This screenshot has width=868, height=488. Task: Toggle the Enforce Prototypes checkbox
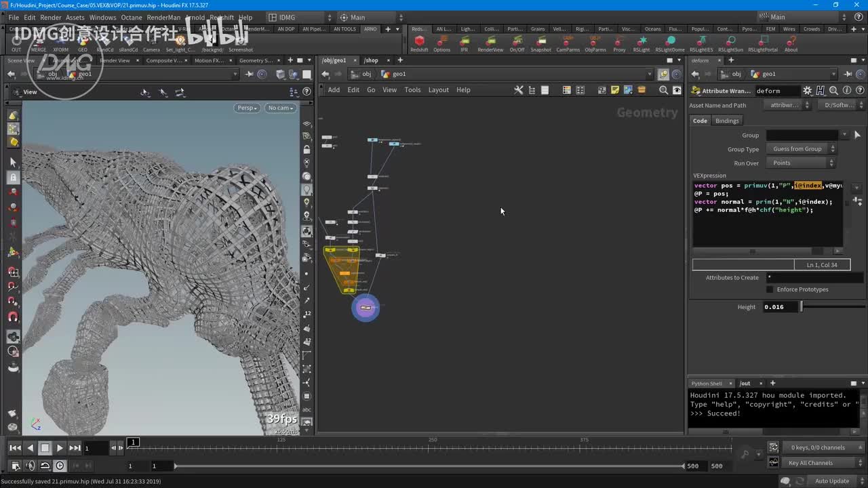coord(770,289)
